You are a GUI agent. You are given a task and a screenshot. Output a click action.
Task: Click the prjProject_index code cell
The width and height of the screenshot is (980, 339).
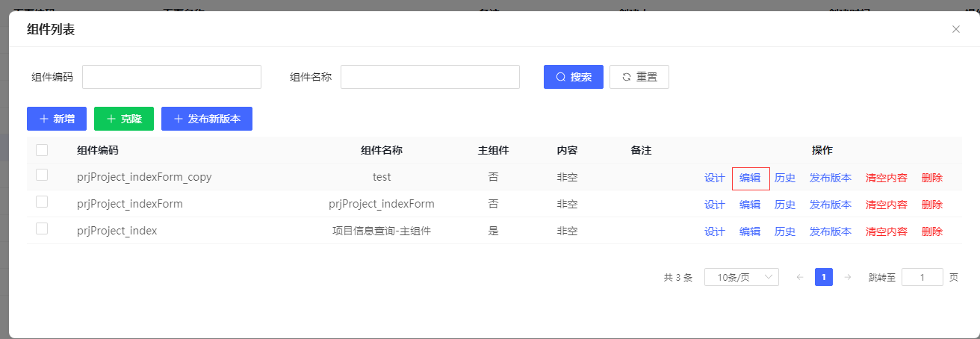pos(117,231)
